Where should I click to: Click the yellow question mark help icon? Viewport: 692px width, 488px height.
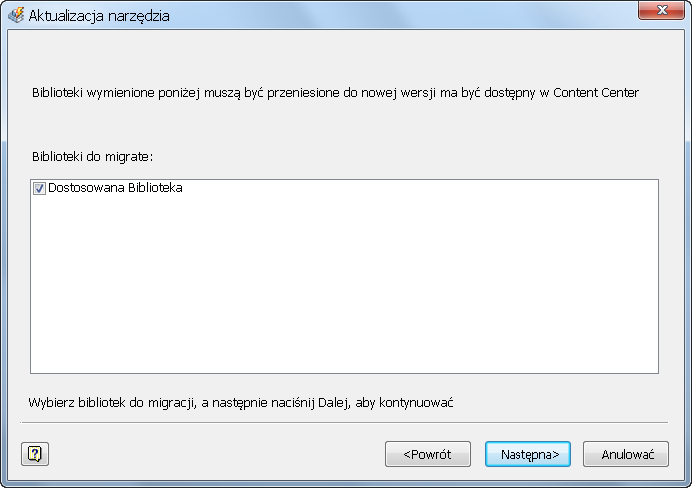tap(35, 454)
